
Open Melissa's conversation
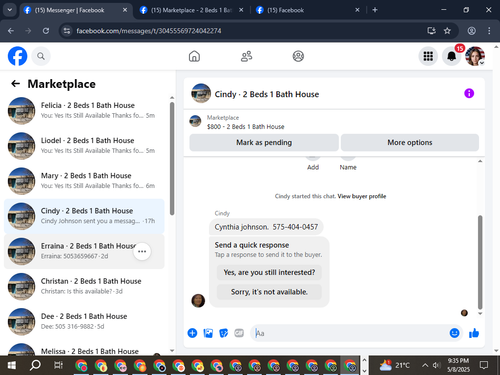point(84,348)
